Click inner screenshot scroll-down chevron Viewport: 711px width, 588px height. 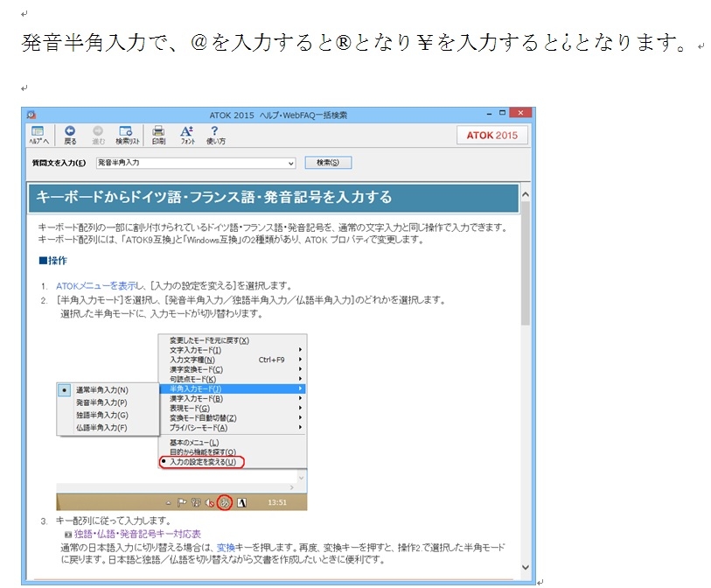tap(301, 477)
